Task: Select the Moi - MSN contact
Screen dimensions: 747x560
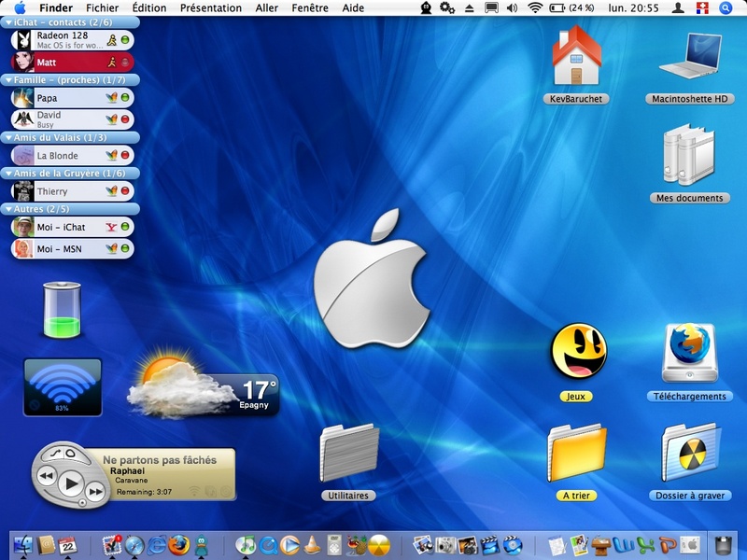Action: (72, 248)
